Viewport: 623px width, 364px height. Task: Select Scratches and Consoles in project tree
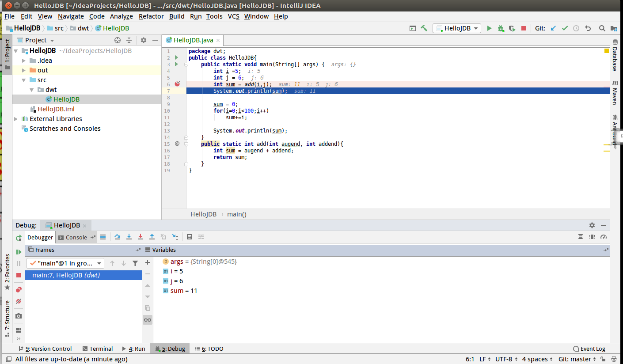coord(65,129)
